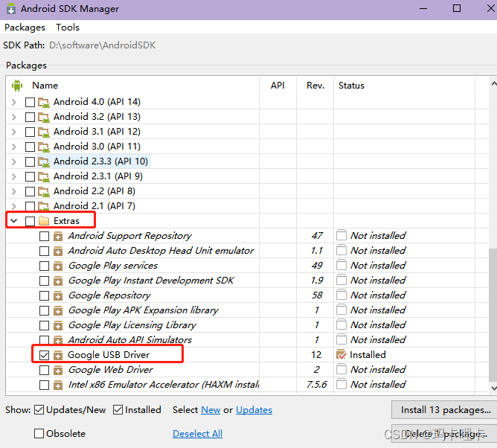Click the Not installed status icon for Google Web Driver
The image size is (497, 448).
click(342, 370)
